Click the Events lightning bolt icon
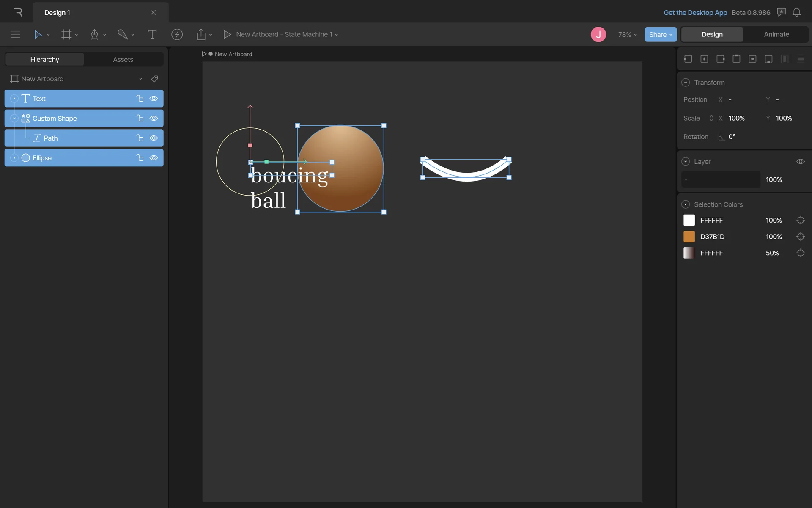The image size is (812, 508). pyautogui.click(x=177, y=35)
